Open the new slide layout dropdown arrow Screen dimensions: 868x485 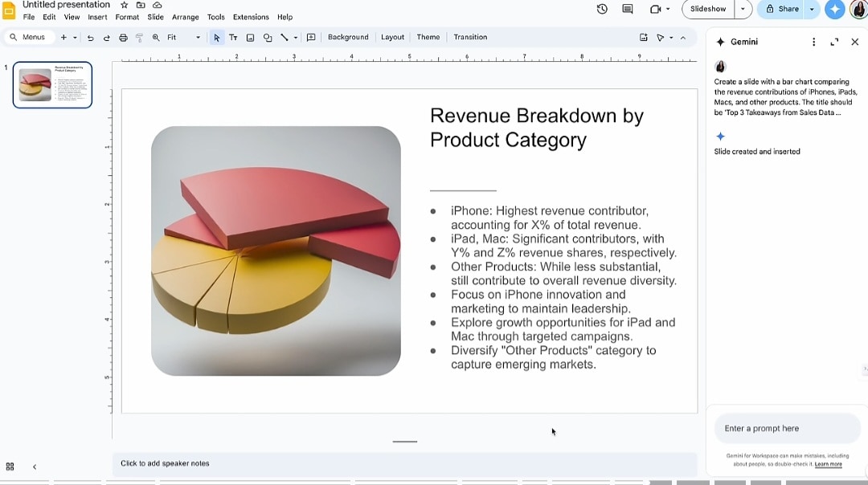click(75, 38)
